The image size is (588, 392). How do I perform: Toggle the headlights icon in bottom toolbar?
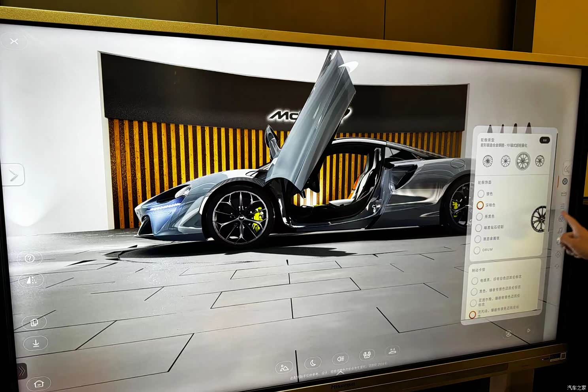point(340,359)
